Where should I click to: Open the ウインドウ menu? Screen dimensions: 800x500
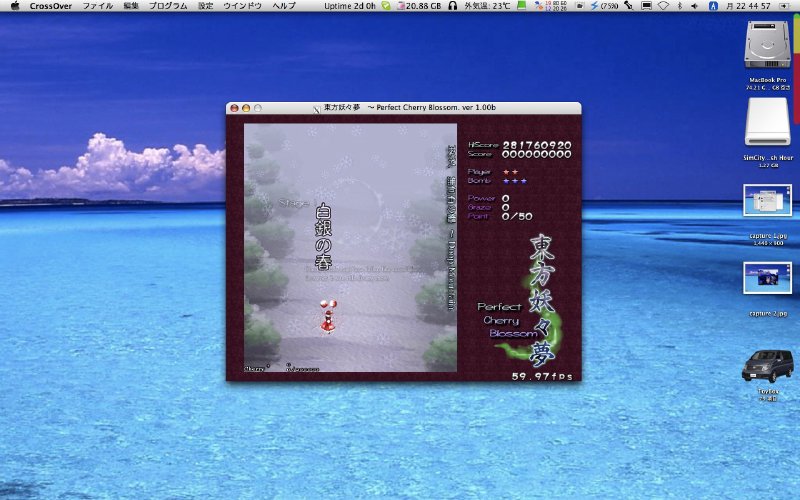243,6
